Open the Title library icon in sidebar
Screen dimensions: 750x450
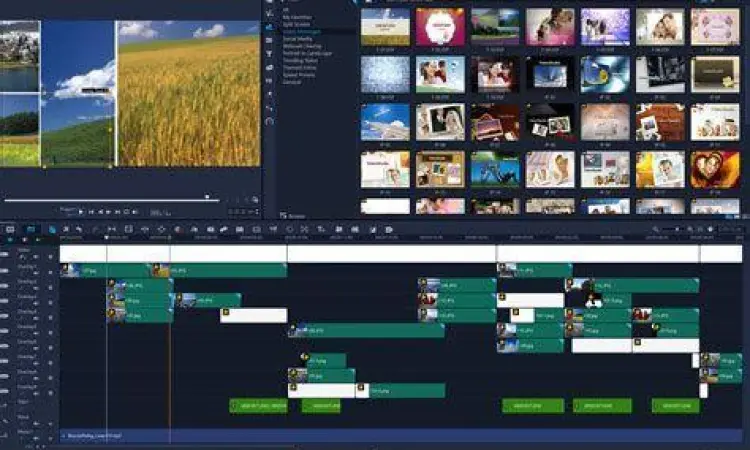pyautogui.click(x=269, y=54)
